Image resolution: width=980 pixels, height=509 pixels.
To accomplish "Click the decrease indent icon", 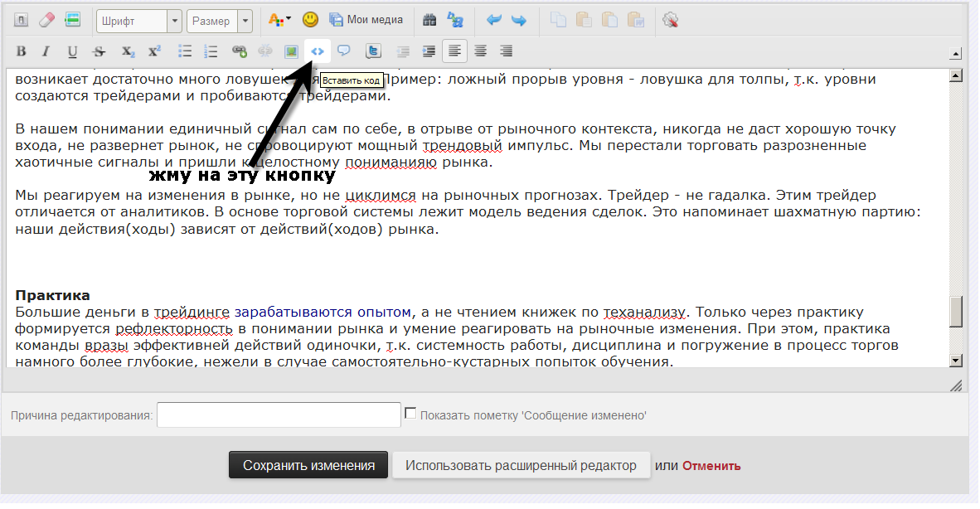I will point(403,51).
